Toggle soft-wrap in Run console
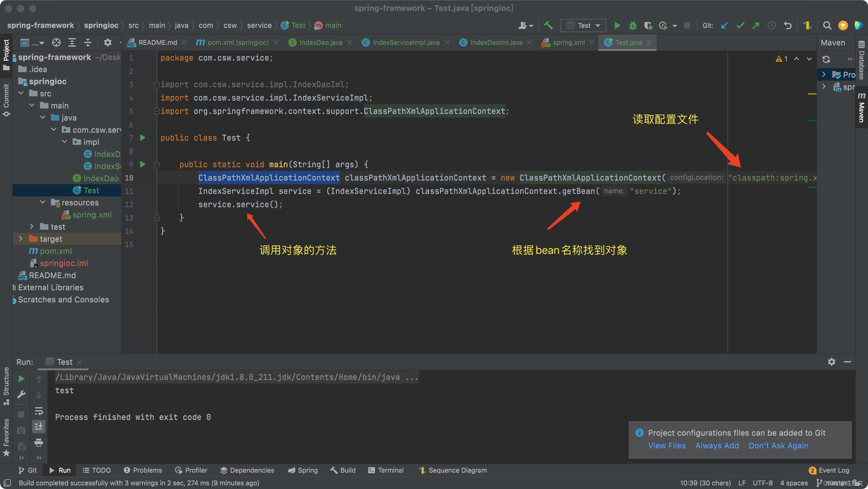Screen dimensions: 868x489 pos(39,411)
